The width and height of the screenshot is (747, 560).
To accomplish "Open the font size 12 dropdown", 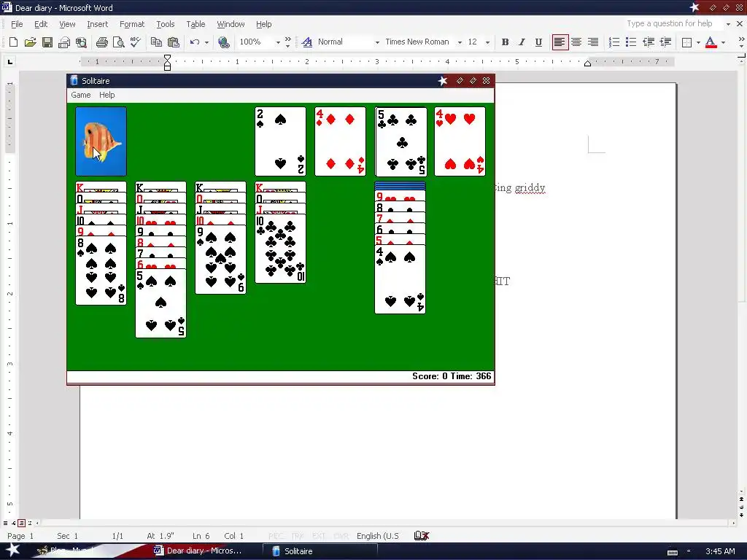I will click(487, 42).
